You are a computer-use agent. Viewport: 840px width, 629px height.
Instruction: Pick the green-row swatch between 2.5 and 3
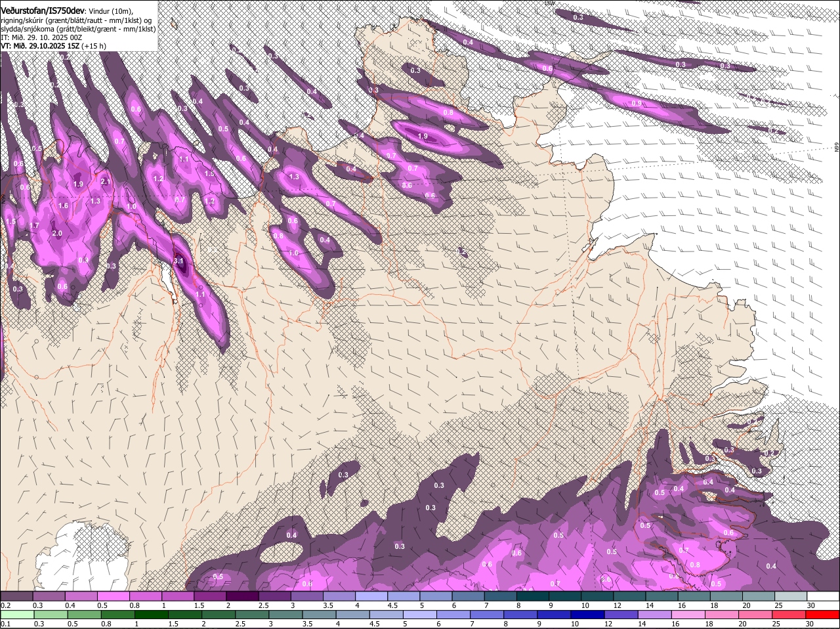[252, 615]
